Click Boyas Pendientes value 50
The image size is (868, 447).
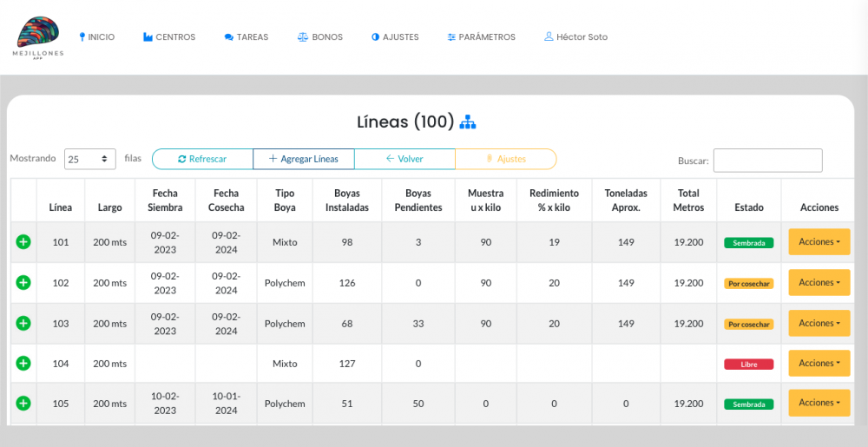[x=418, y=404]
